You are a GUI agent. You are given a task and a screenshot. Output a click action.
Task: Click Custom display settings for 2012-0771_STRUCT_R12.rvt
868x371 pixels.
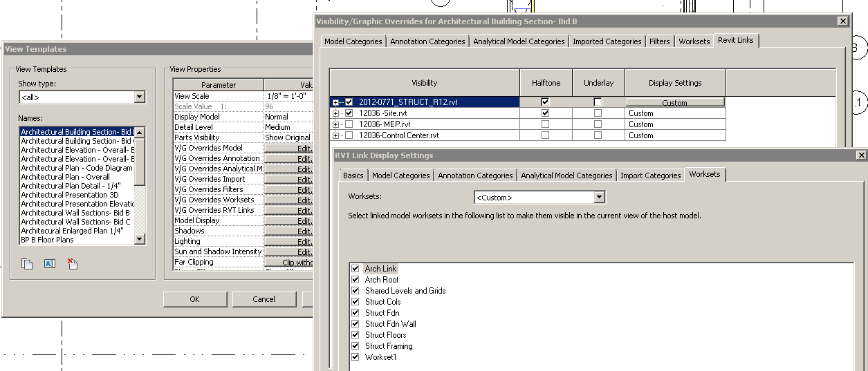(x=674, y=102)
